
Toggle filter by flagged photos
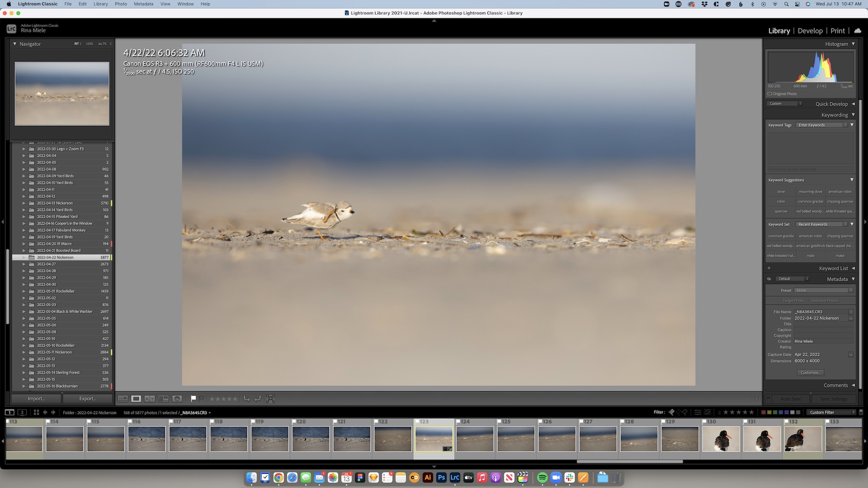pos(671,412)
